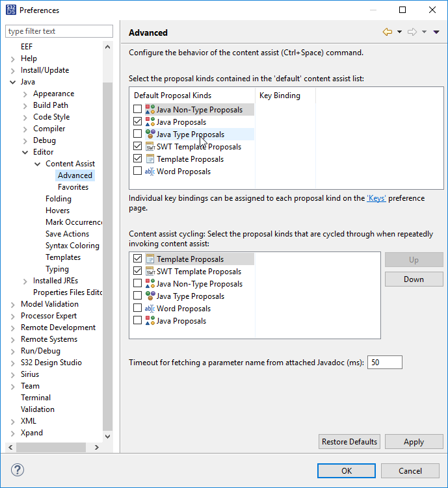The height and width of the screenshot is (488, 448).
Task: Click the Java Type Proposals icon in cycling list
Action: (x=150, y=296)
